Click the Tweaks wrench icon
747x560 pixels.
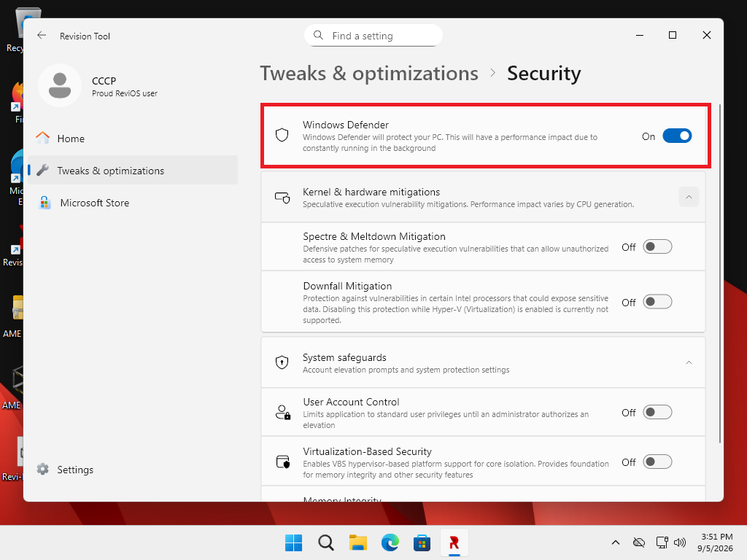click(43, 170)
